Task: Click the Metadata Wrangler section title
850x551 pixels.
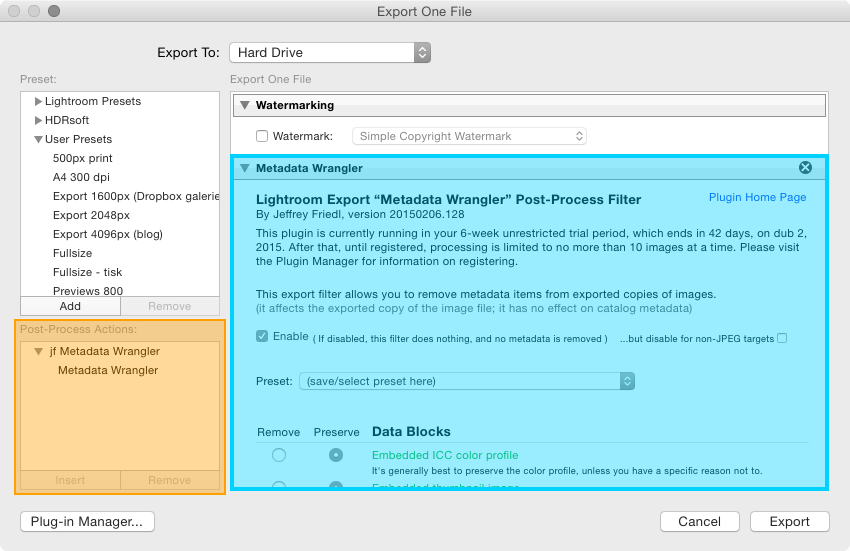Action: coord(310,168)
